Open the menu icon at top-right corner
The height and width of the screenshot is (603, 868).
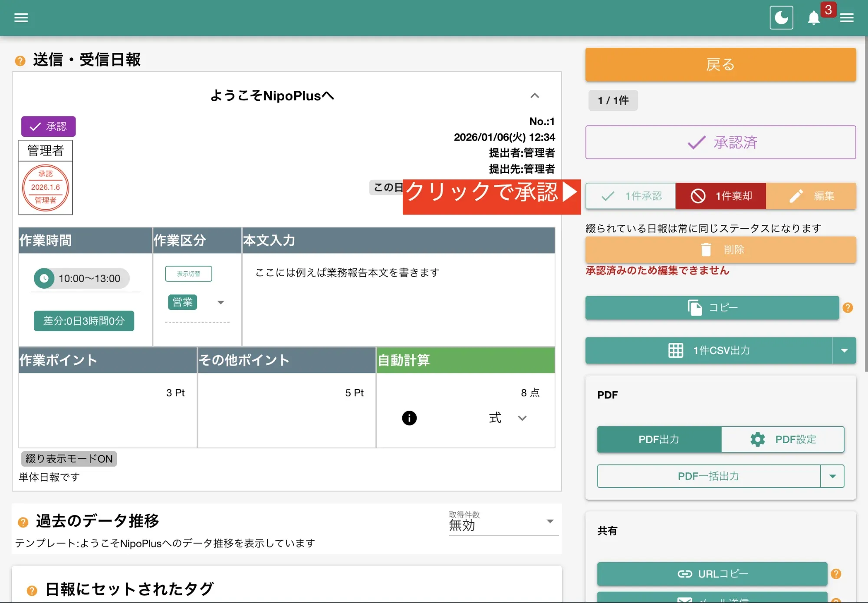[x=846, y=17]
